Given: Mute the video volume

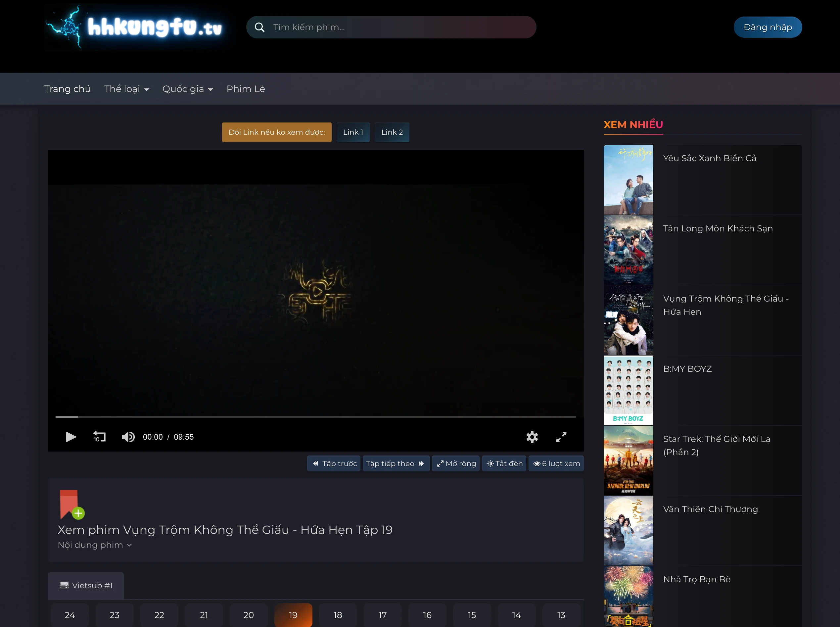Looking at the screenshot, I should (128, 437).
